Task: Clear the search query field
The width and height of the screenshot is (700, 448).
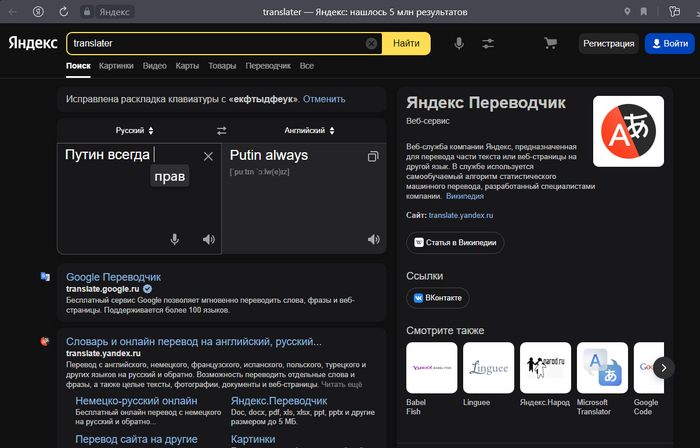Action: click(x=371, y=44)
